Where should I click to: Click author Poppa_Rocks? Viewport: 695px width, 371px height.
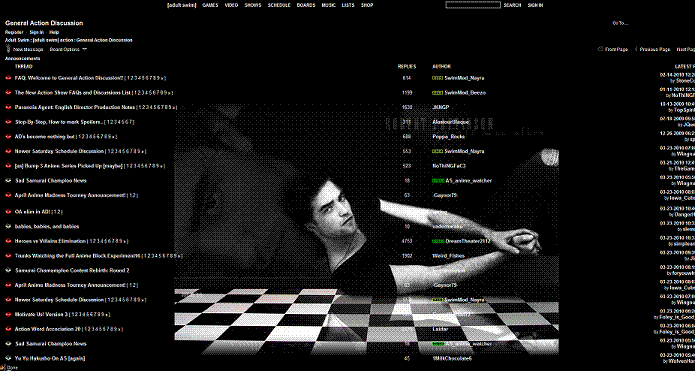[449, 137]
